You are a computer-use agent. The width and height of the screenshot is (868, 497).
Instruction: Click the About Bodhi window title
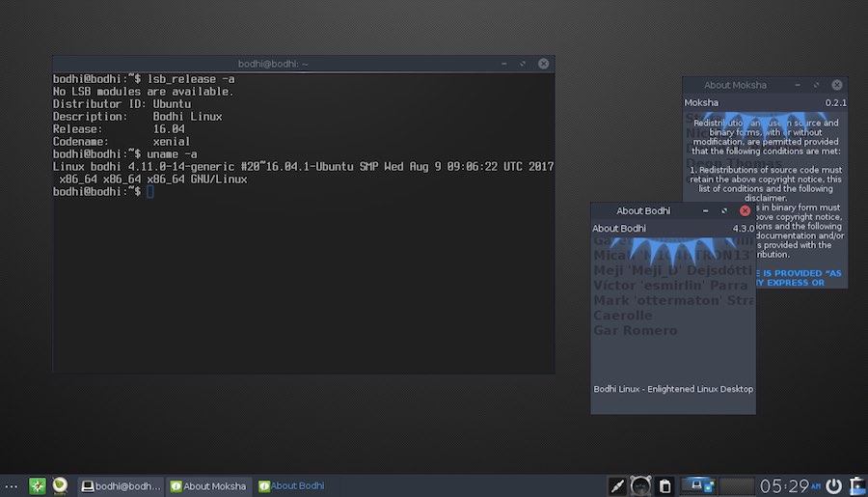643,210
